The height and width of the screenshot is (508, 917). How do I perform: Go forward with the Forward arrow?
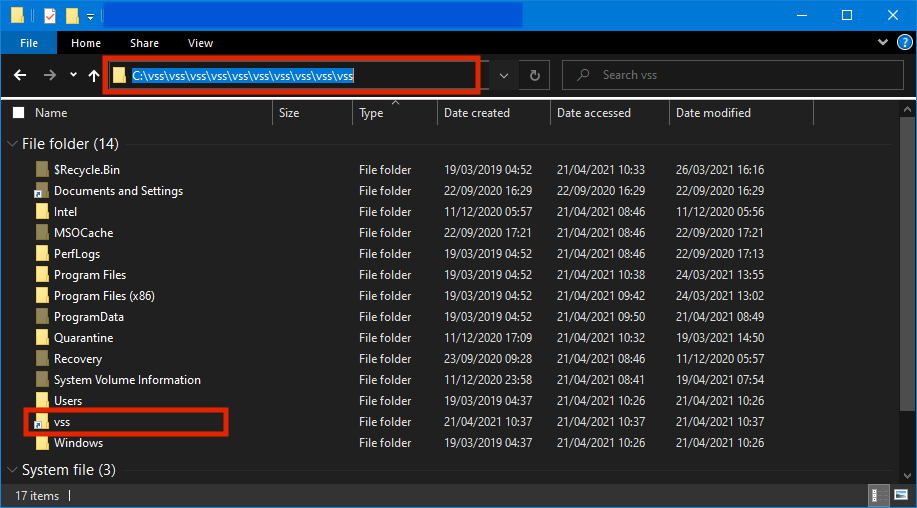[x=50, y=75]
